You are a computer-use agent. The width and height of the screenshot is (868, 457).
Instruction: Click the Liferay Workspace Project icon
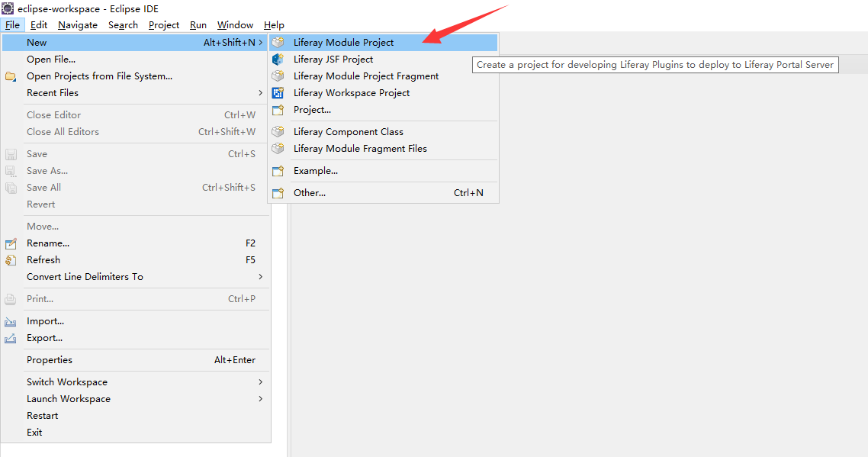coord(278,92)
